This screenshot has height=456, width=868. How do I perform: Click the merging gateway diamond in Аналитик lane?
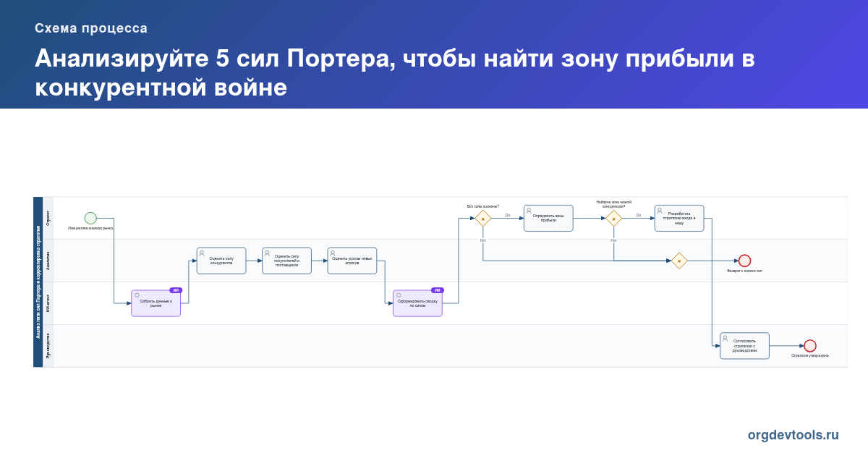coord(679,261)
